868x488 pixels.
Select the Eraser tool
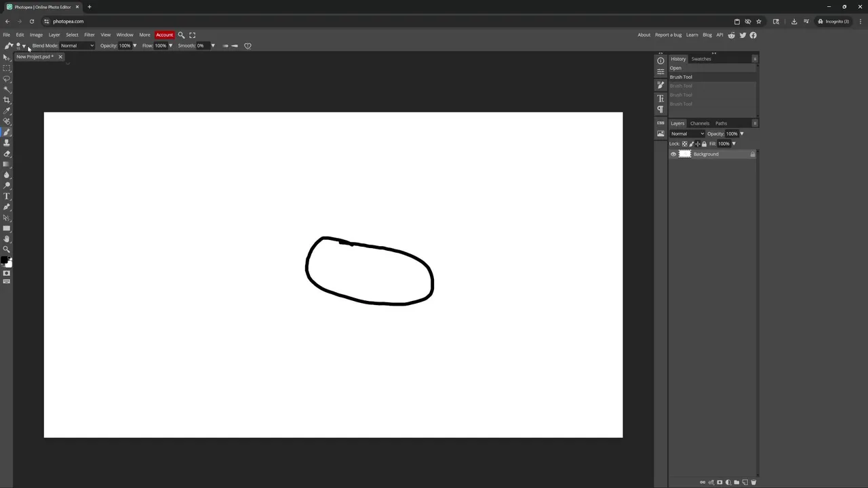click(7, 154)
